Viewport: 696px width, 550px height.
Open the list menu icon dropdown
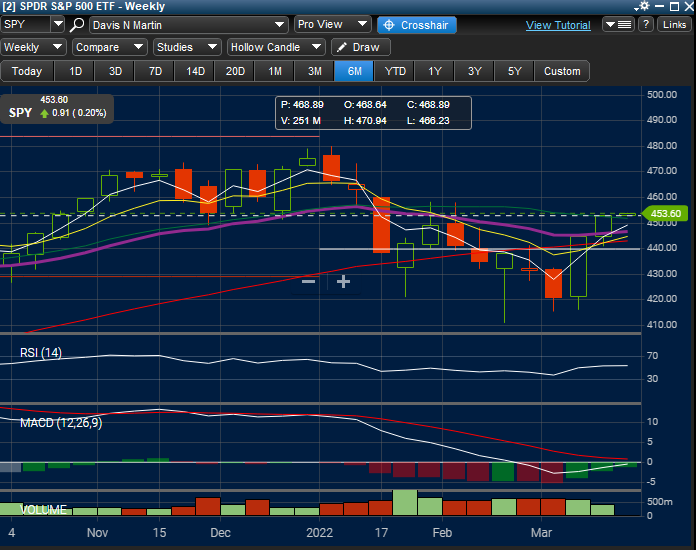[618, 24]
